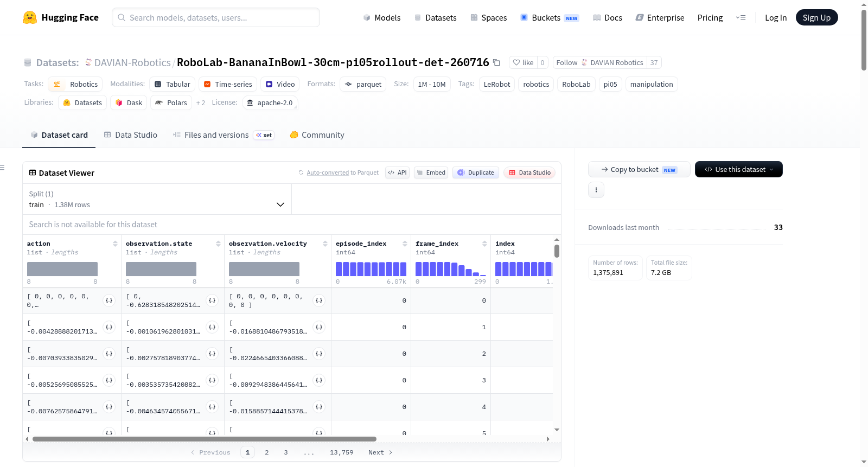
Task: Switch to the Data Studio tab
Action: point(131,135)
